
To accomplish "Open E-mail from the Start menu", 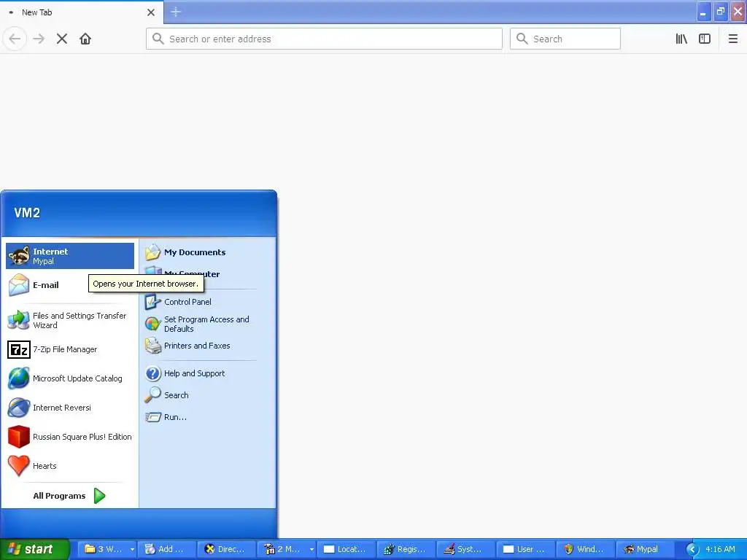I will click(x=47, y=285).
